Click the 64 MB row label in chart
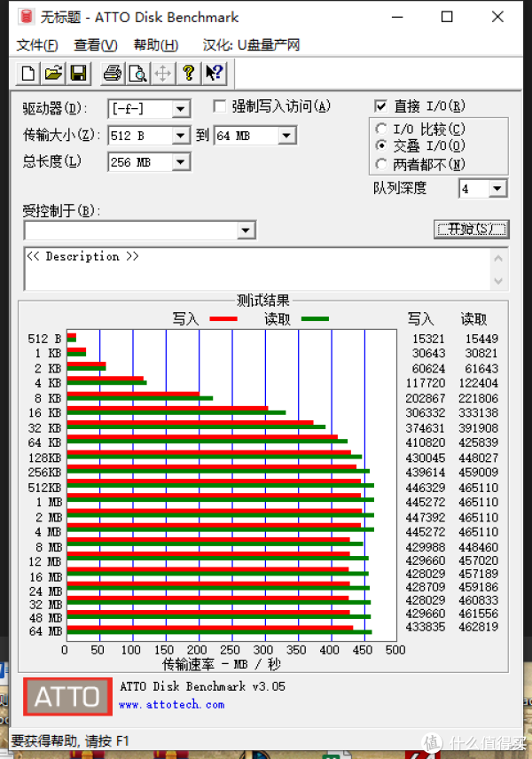532x759 pixels. click(x=45, y=631)
